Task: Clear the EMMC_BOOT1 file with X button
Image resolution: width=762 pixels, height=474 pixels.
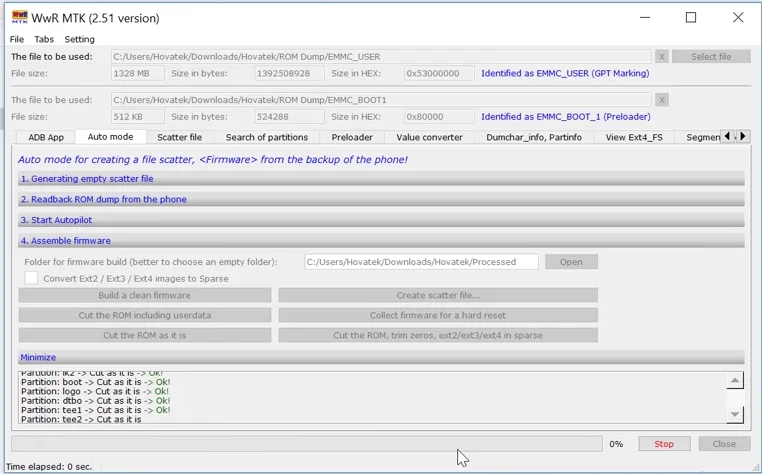Action: [x=661, y=100]
